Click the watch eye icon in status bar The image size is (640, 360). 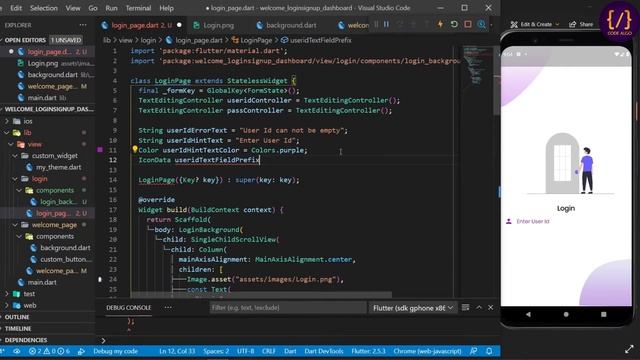point(17,351)
